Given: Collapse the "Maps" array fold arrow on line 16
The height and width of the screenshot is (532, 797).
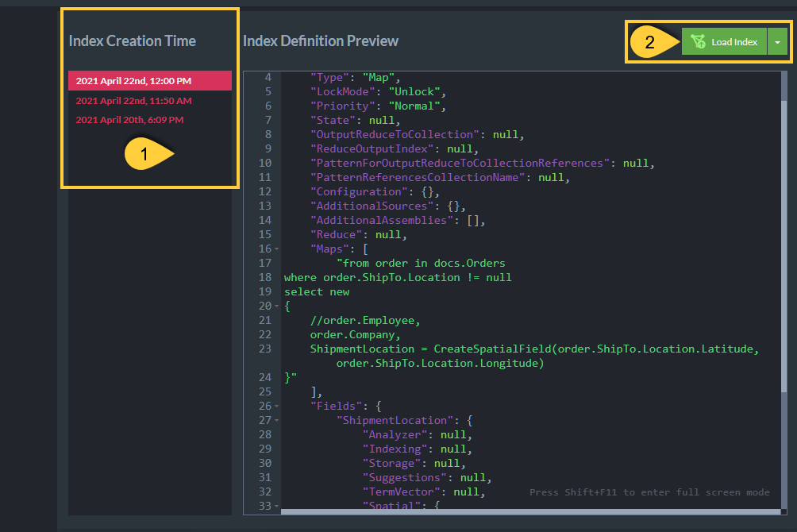Looking at the screenshot, I should click(276, 249).
